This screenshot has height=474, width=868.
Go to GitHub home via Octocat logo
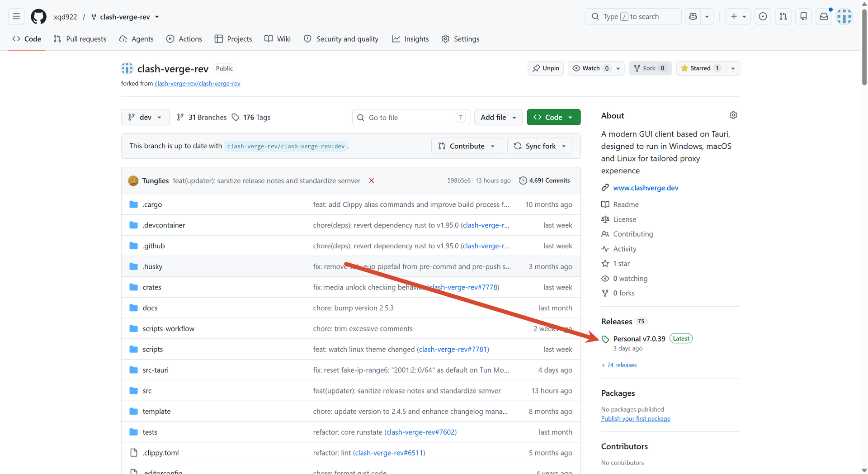pyautogui.click(x=38, y=17)
